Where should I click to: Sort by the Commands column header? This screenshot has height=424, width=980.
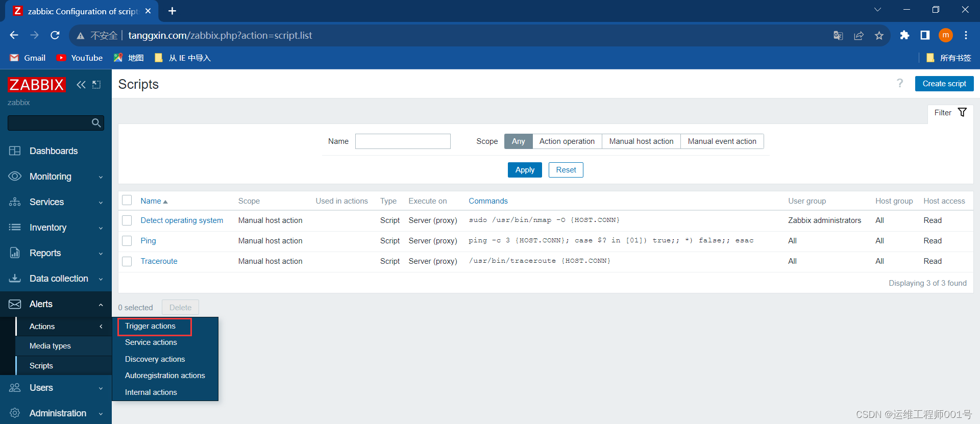point(488,201)
